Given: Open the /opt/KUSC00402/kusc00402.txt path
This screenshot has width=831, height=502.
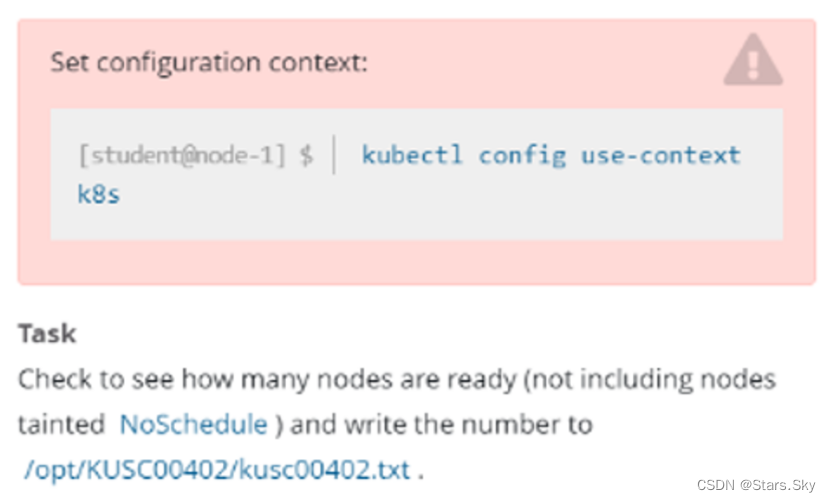Looking at the screenshot, I should click(217, 468).
